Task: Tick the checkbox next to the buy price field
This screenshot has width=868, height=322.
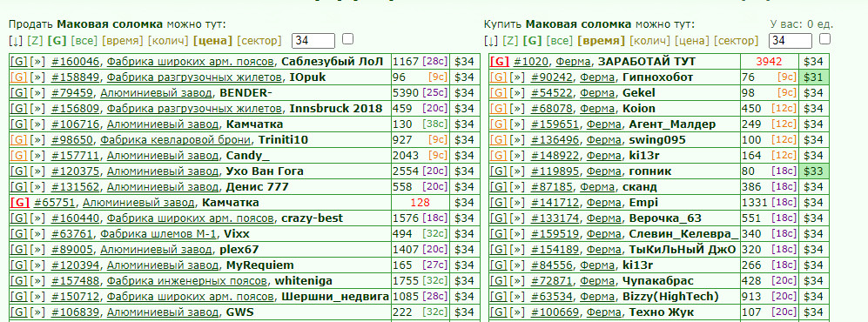Action: point(824,39)
